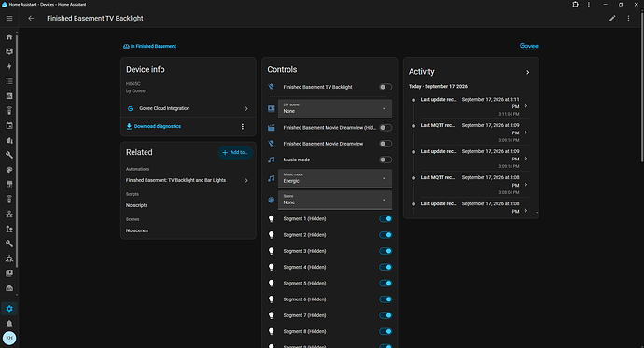Click the Govee Cloud Integration G icon

click(x=130, y=109)
